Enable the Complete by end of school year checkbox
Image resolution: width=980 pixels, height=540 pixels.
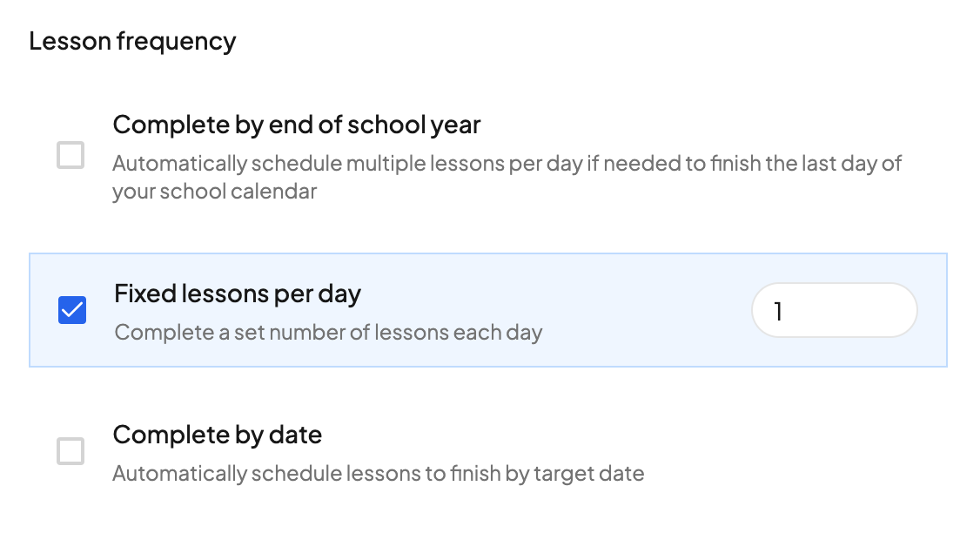point(70,156)
